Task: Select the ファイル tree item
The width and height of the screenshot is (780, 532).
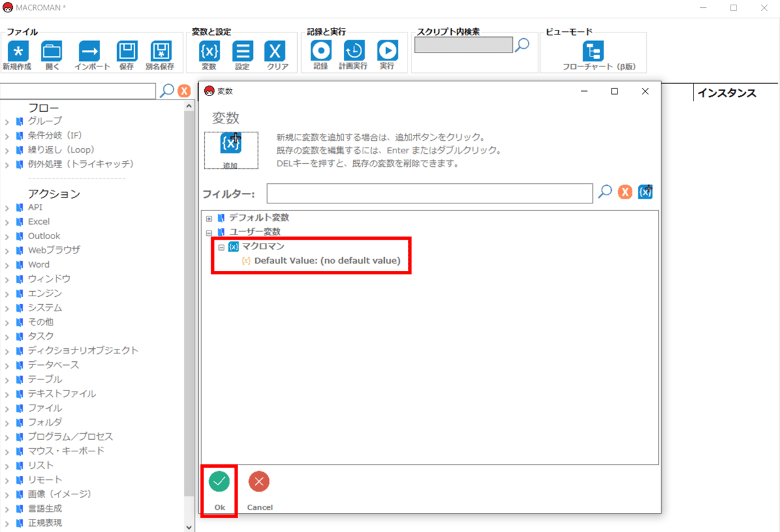Action: coord(45,408)
